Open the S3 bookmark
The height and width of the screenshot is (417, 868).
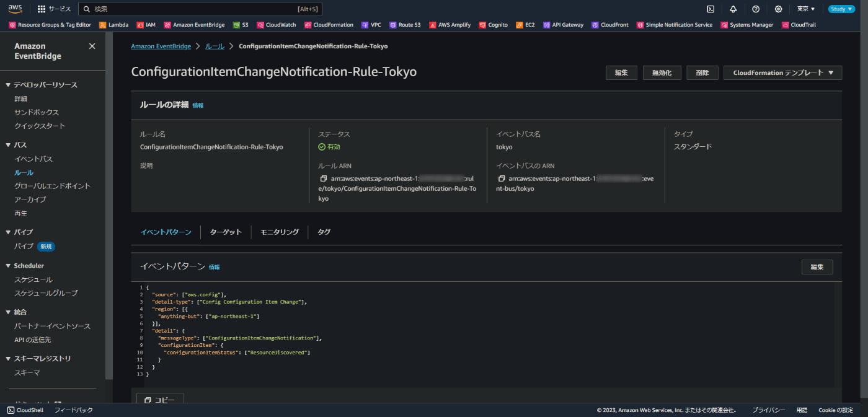tap(241, 25)
